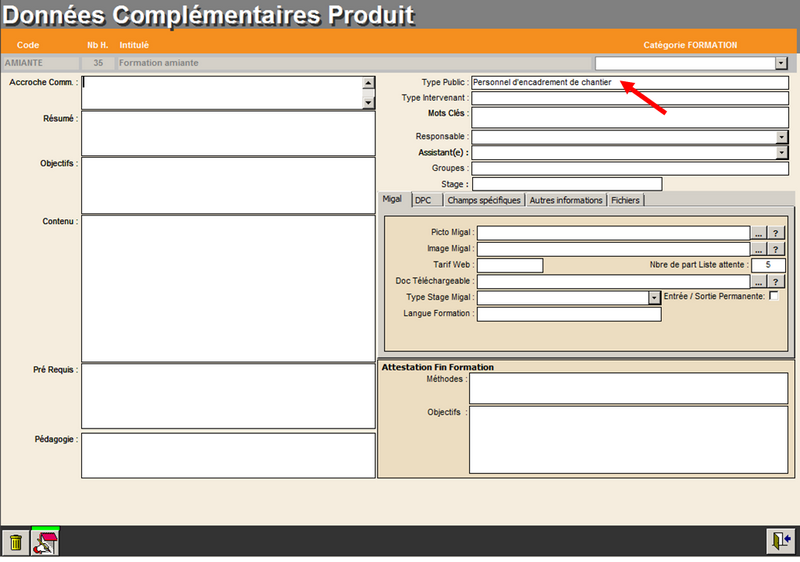800x562 pixels.
Task: Click the icon beside the trash can
Action: 45,542
